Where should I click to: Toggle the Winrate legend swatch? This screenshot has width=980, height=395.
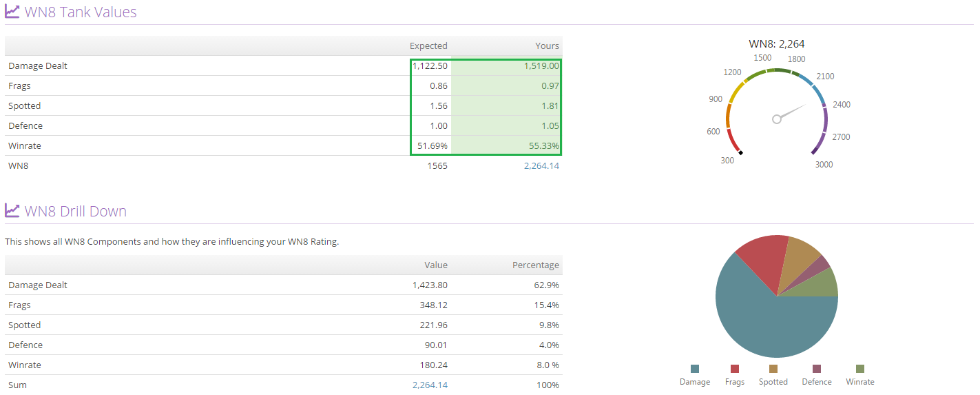[x=860, y=369]
